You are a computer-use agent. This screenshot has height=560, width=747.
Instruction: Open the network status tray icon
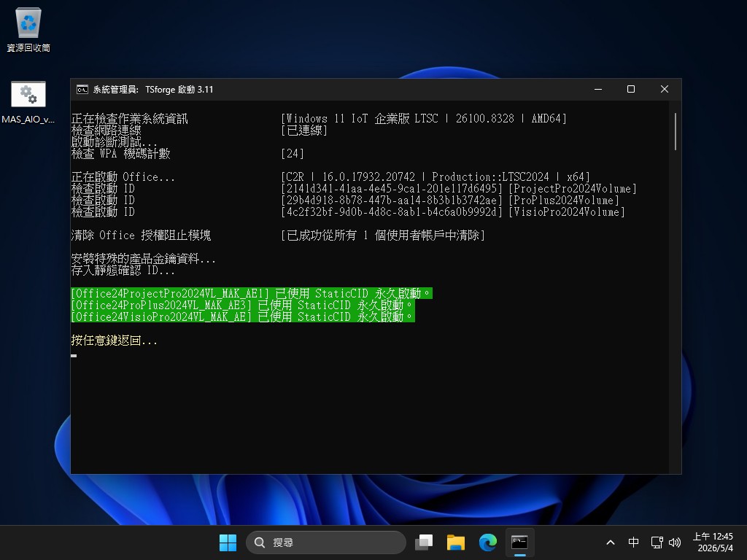(657, 542)
